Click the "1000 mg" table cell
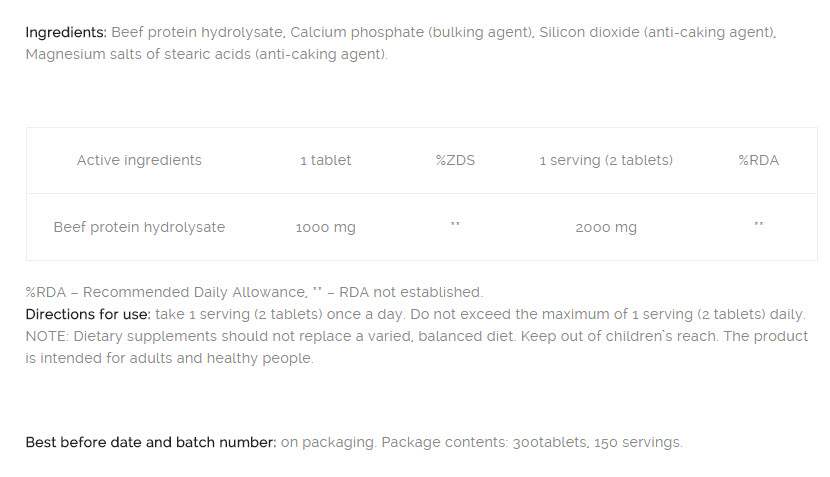This screenshot has height=477, width=830. click(x=326, y=227)
